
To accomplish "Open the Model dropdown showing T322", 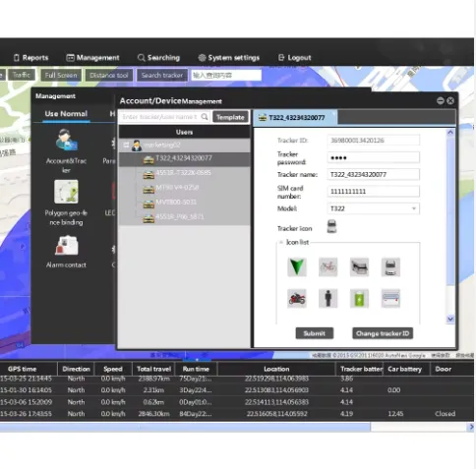I will [x=373, y=208].
